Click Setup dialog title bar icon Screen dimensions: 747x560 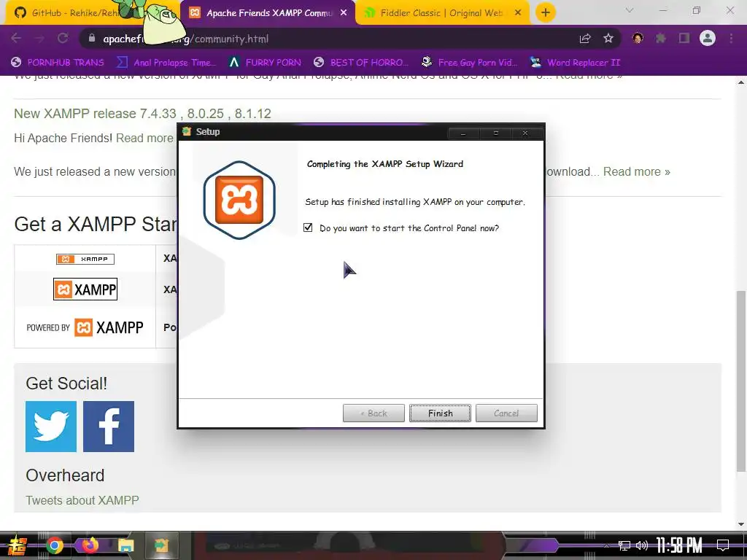point(186,131)
